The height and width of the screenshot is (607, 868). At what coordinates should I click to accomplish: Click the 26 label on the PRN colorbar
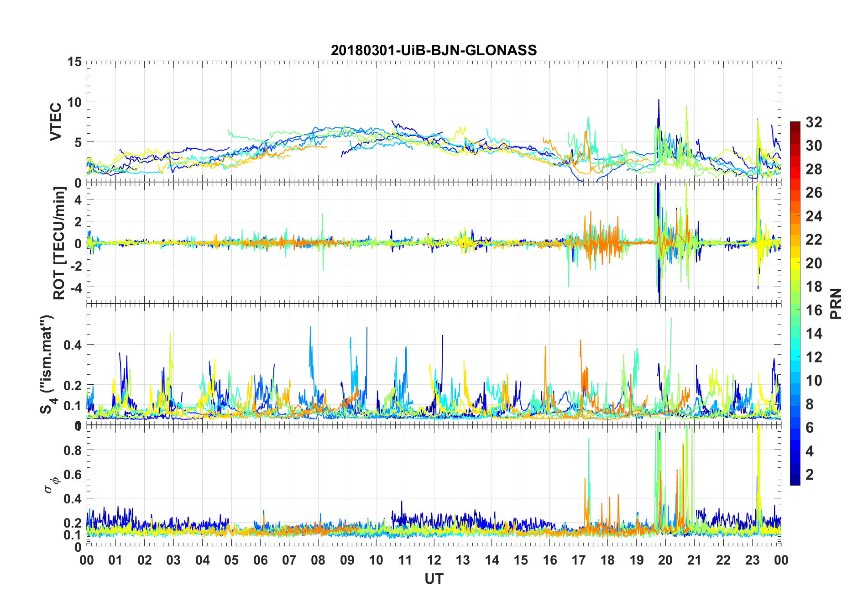pos(814,193)
